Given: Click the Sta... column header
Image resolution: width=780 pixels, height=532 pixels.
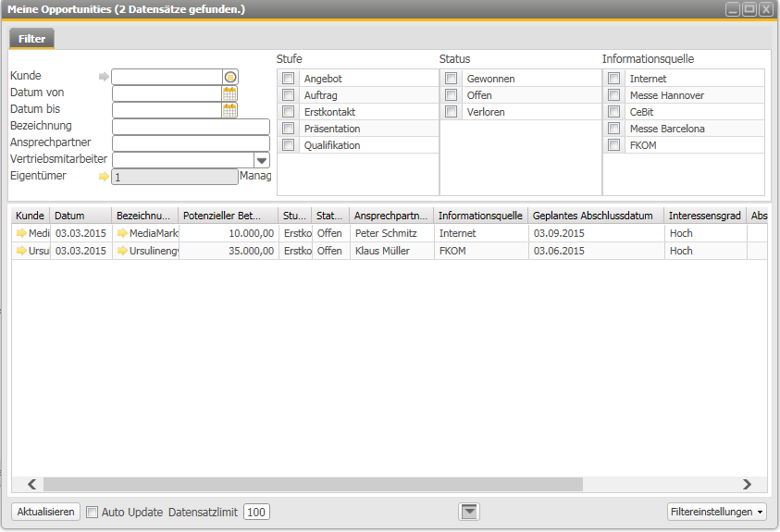Looking at the screenshot, I should point(330,216).
